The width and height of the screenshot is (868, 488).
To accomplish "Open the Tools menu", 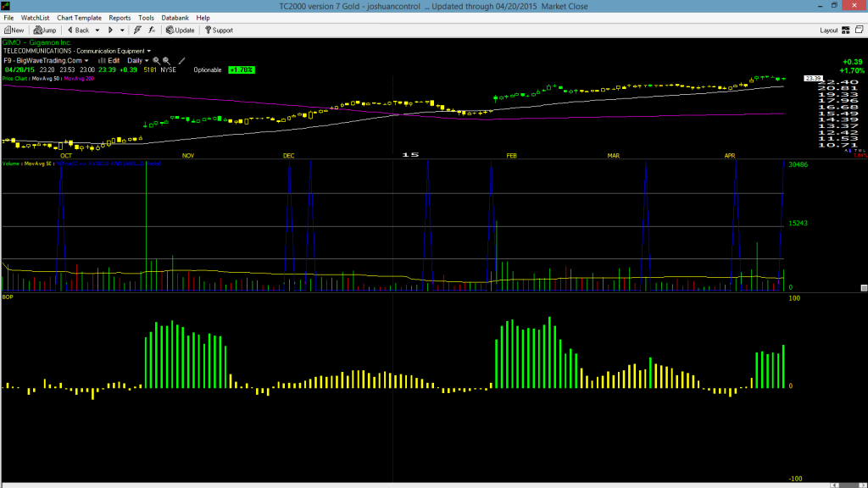I will (x=146, y=18).
